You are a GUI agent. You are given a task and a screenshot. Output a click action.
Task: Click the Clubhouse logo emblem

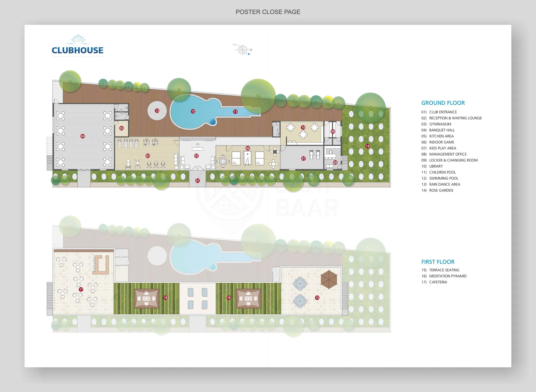[78, 39]
